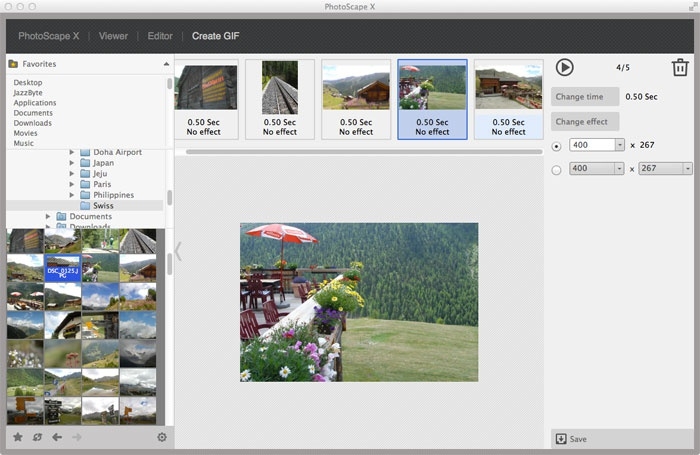This screenshot has width=700, height=455.
Task: Switch to the Viewer tab
Action: (113, 36)
